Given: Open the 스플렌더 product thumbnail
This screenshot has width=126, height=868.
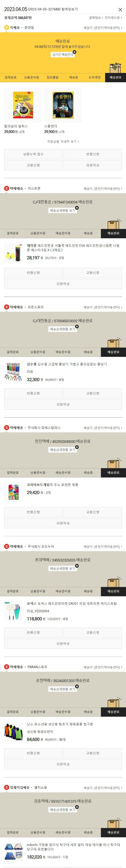Looking at the screenshot, I should pos(63,105).
